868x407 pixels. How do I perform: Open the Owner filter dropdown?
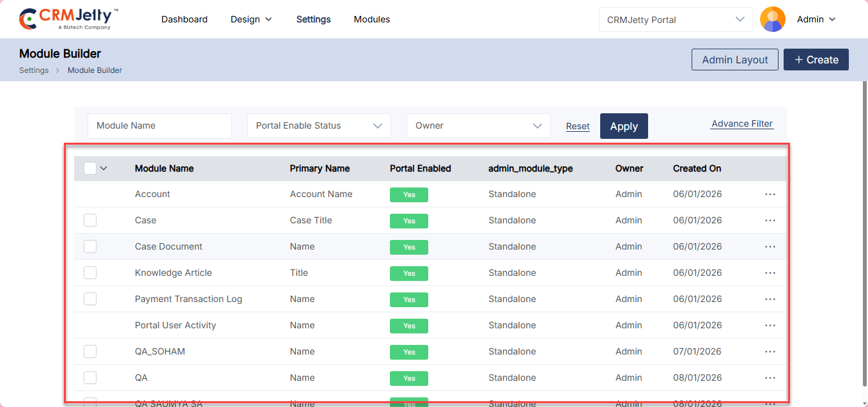(478, 126)
